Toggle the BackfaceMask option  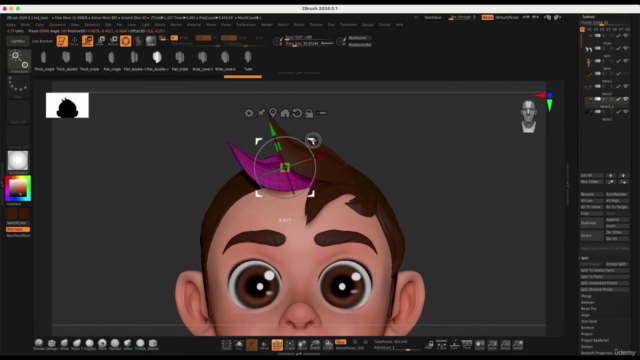(18, 236)
